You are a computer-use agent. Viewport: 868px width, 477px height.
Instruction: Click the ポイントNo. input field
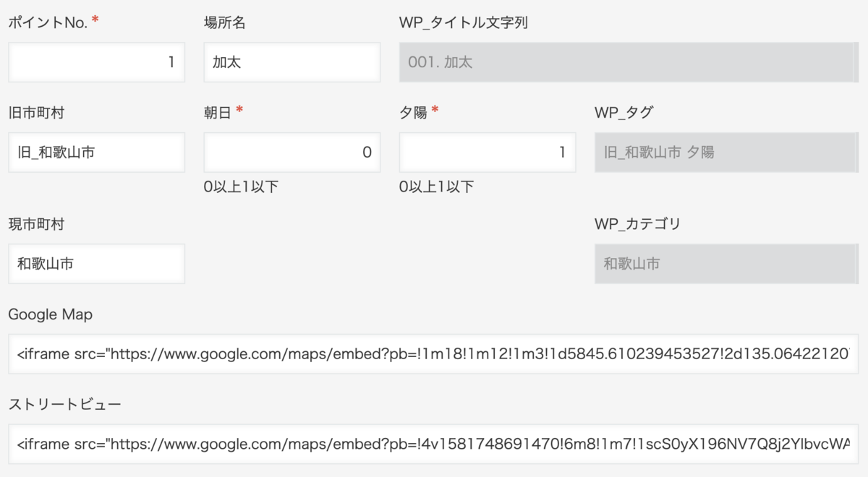96,62
